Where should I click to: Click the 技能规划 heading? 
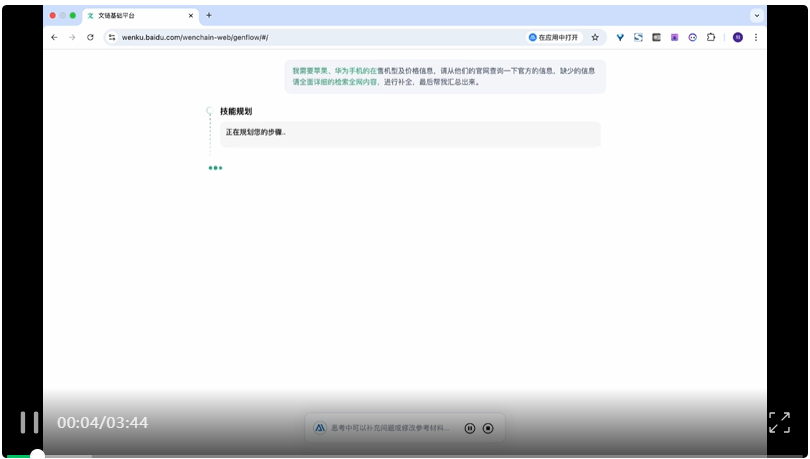pyautogui.click(x=236, y=111)
